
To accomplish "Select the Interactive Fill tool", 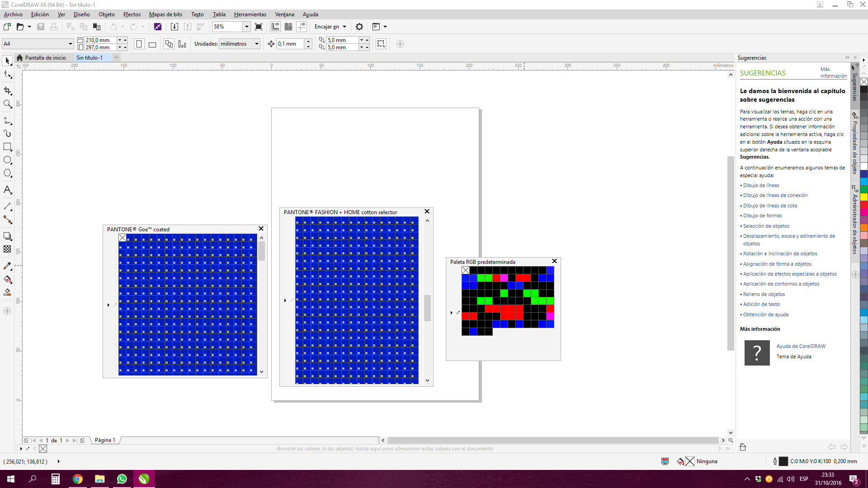I will click(7, 279).
